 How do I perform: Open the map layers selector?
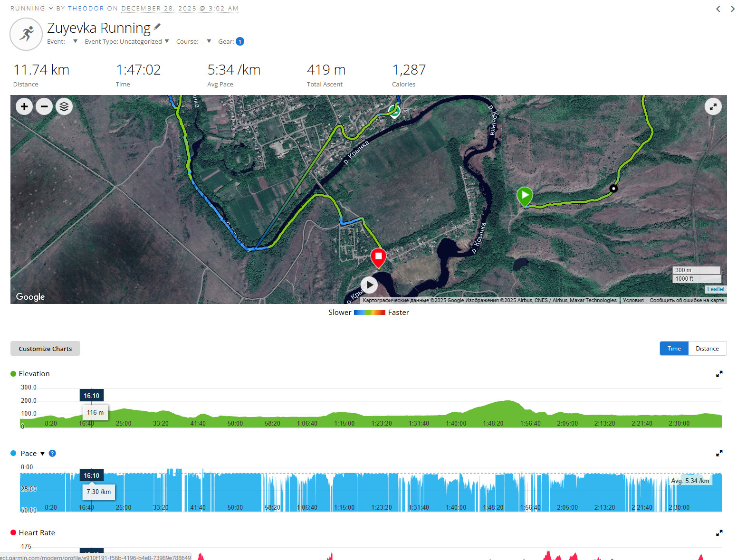[64, 106]
